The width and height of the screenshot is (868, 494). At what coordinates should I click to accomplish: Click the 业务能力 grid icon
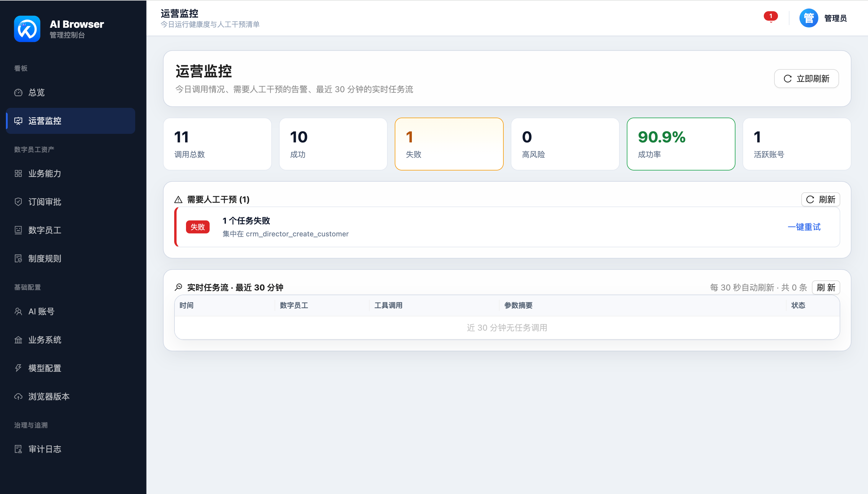tap(18, 173)
